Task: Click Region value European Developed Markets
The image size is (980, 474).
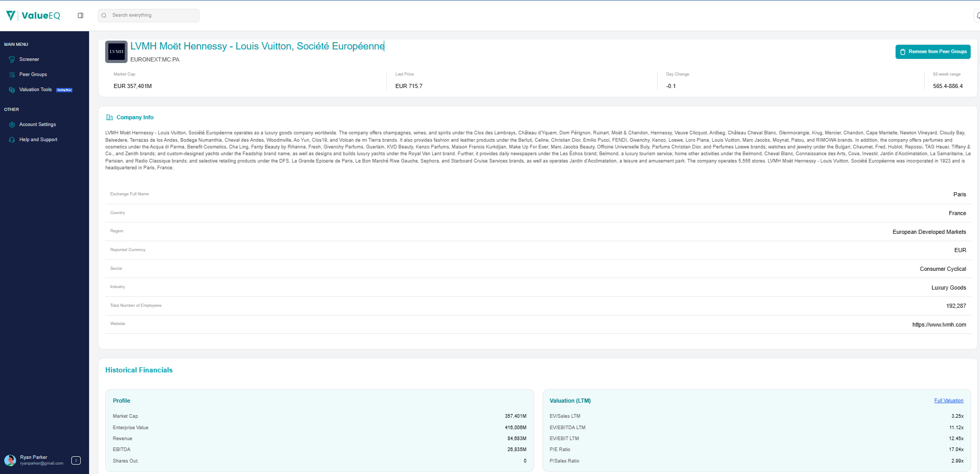Action: (x=929, y=232)
